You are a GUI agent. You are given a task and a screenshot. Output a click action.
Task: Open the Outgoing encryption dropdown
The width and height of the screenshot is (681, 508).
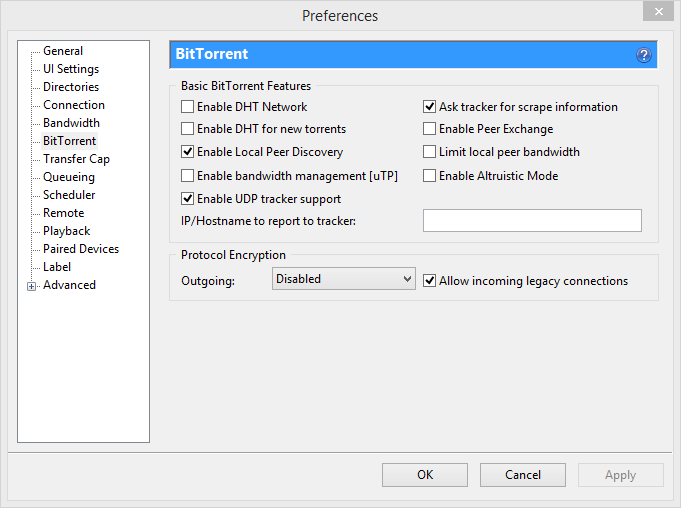(x=344, y=279)
